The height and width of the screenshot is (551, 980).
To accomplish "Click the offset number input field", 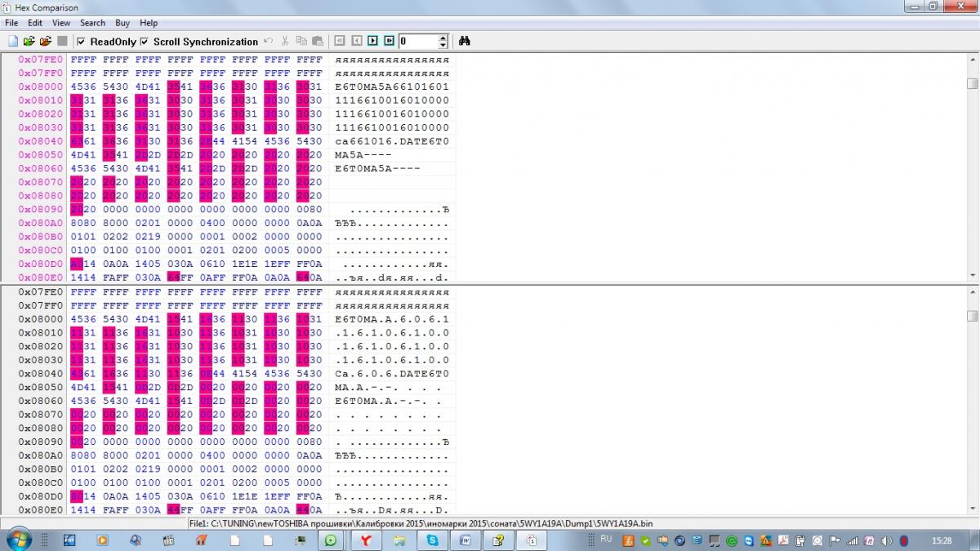I will [418, 41].
